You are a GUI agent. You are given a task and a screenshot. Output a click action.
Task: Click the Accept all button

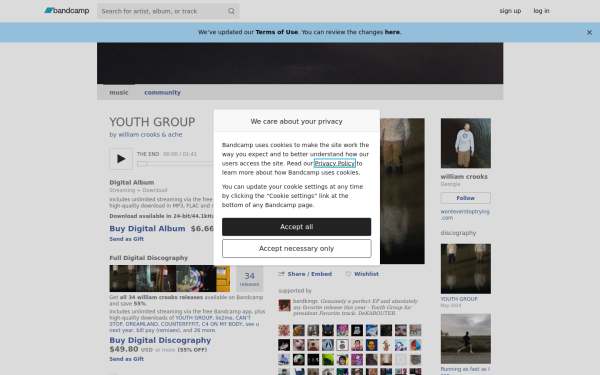click(297, 227)
